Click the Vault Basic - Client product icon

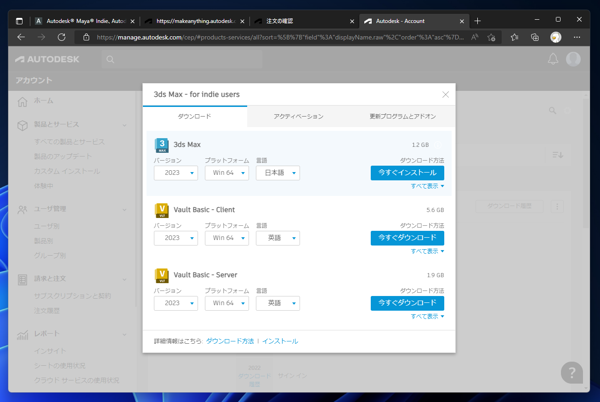click(162, 210)
